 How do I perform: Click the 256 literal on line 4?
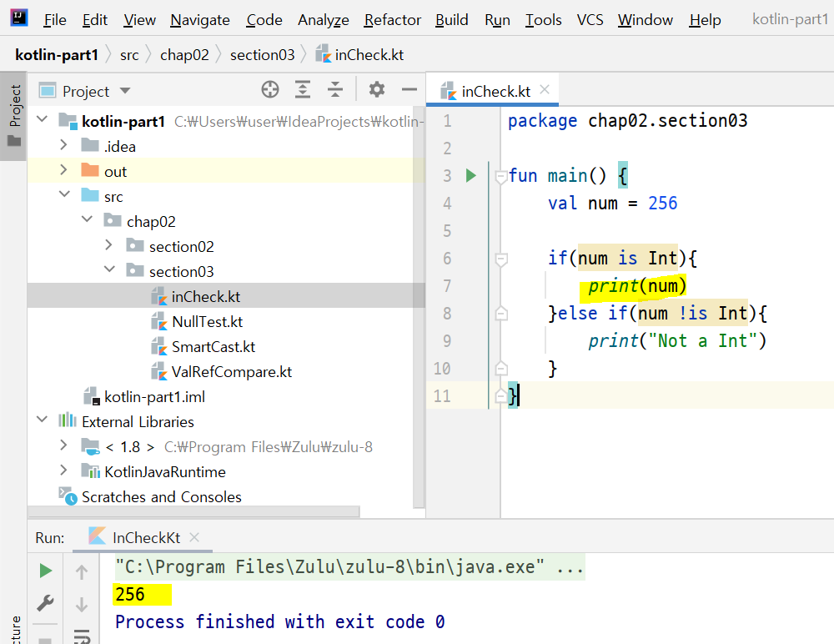click(x=662, y=203)
